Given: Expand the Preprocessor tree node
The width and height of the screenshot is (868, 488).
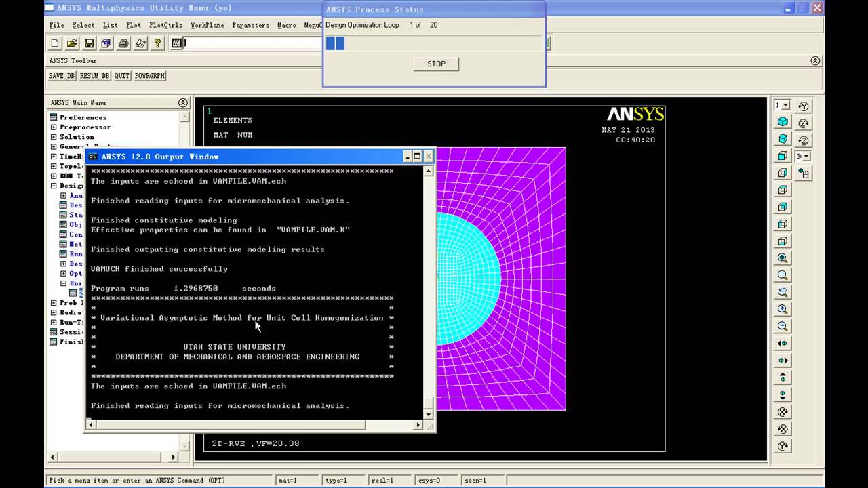Looking at the screenshot, I should point(54,127).
